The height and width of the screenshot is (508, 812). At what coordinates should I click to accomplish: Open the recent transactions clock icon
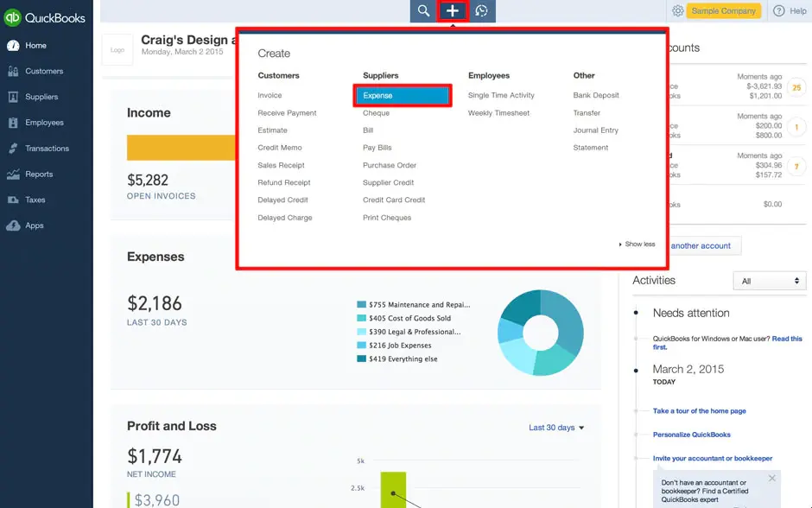pos(482,11)
